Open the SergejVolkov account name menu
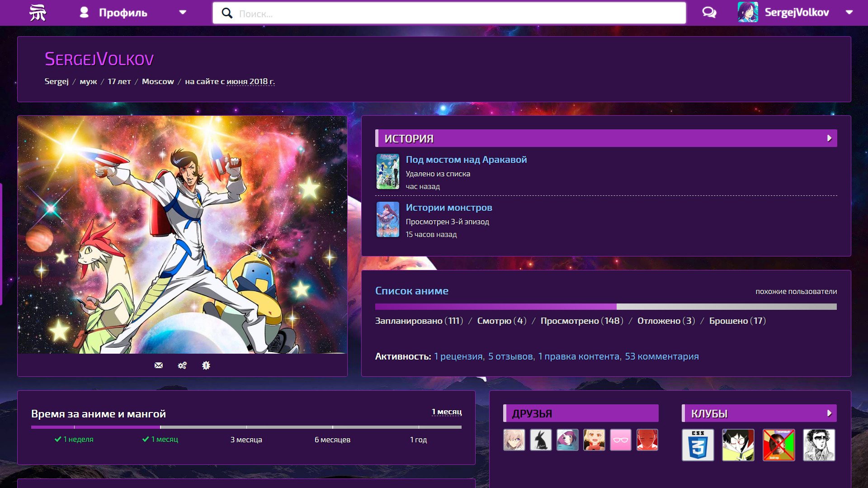The height and width of the screenshot is (488, 868). click(797, 12)
